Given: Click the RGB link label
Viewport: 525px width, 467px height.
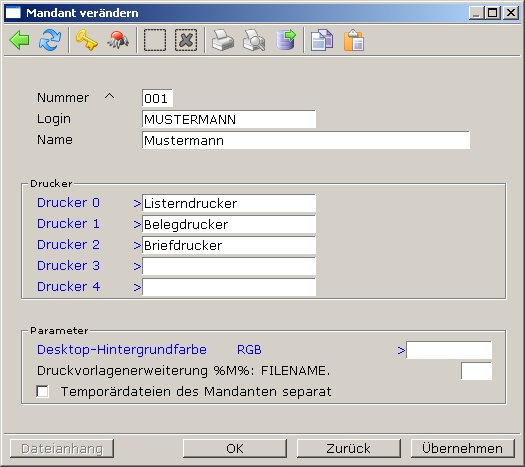Looking at the screenshot, I should click(249, 350).
